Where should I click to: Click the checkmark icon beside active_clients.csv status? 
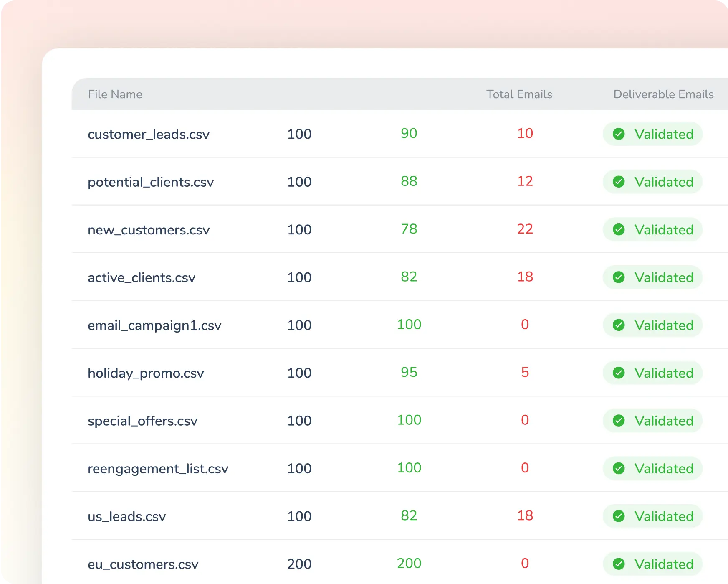click(619, 277)
